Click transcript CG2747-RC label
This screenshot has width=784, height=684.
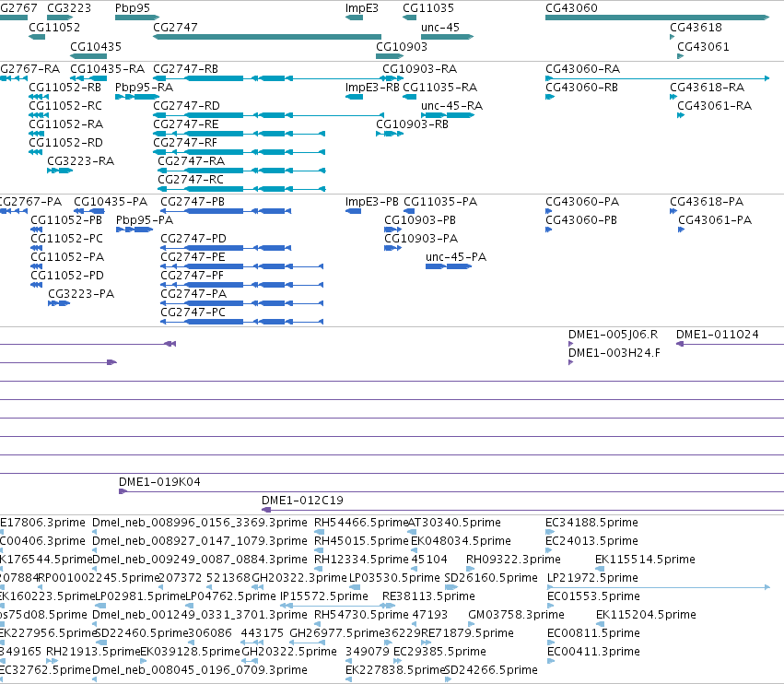pos(191,179)
